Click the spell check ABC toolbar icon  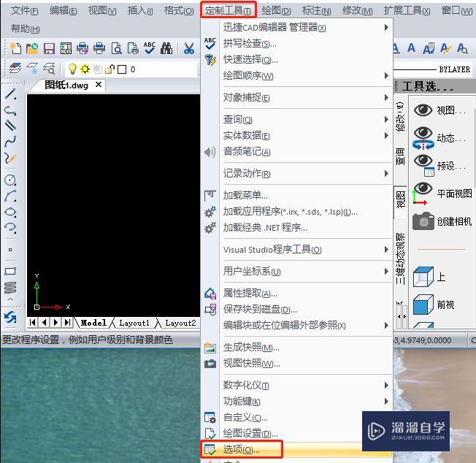click(x=150, y=48)
